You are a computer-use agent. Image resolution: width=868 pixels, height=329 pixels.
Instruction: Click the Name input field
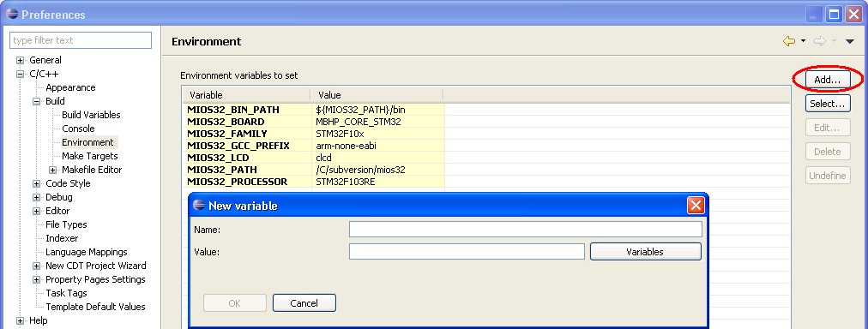coord(525,229)
